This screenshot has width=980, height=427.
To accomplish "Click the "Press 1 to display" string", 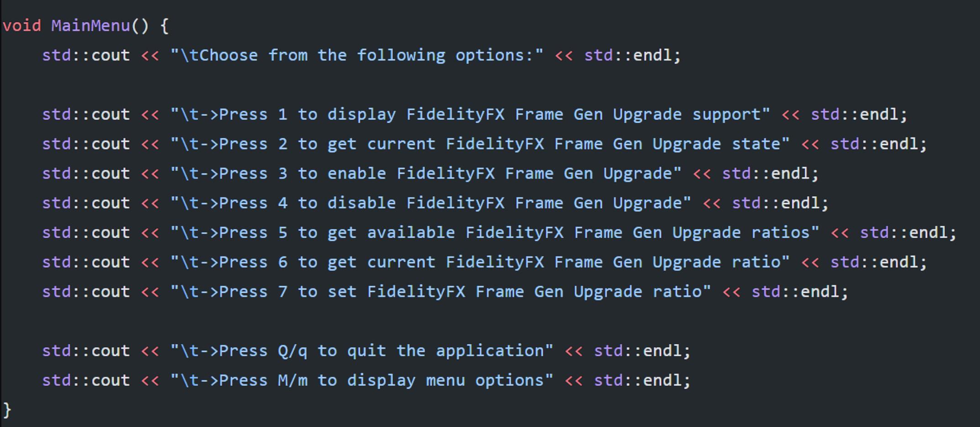I will coord(470,115).
